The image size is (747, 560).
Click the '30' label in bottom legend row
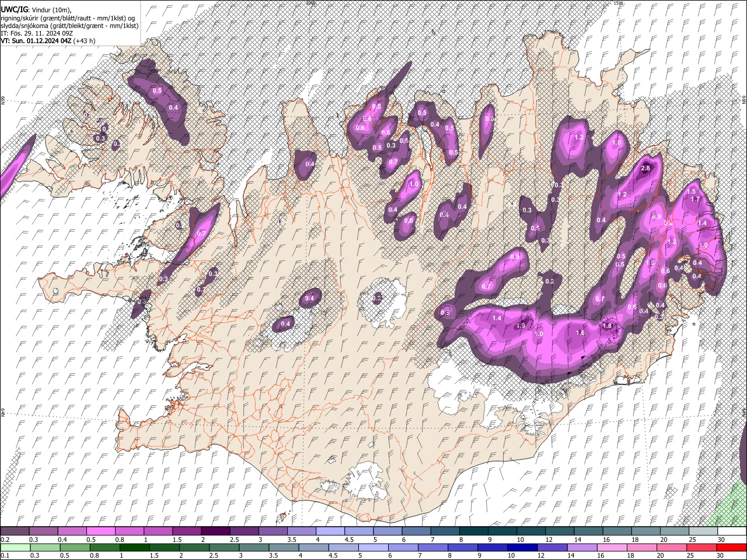coord(720,555)
